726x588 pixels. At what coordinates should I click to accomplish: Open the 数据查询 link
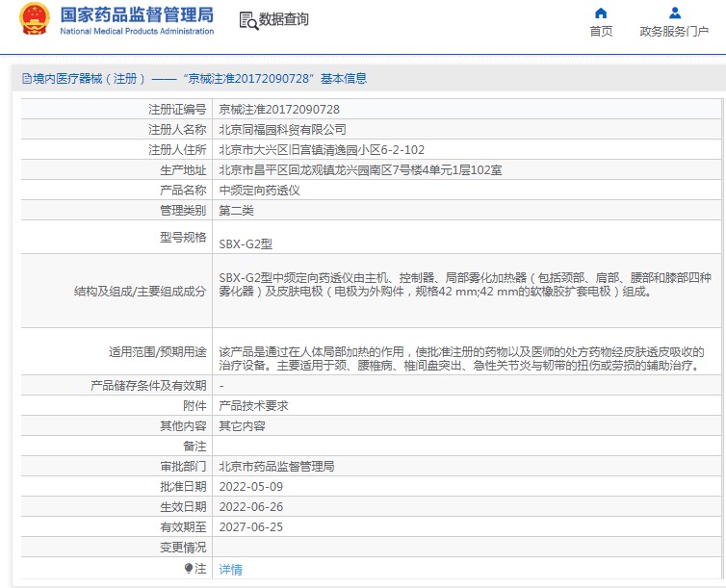(283, 19)
